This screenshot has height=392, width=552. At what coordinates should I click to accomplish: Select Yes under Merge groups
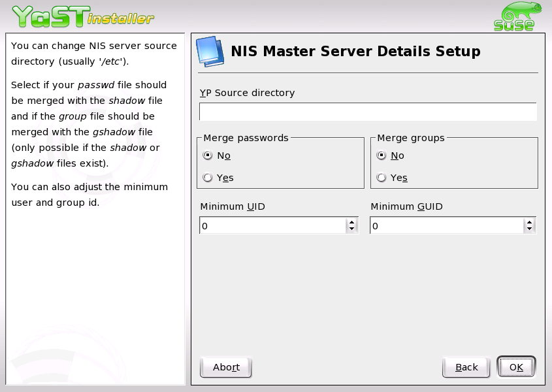(381, 177)
